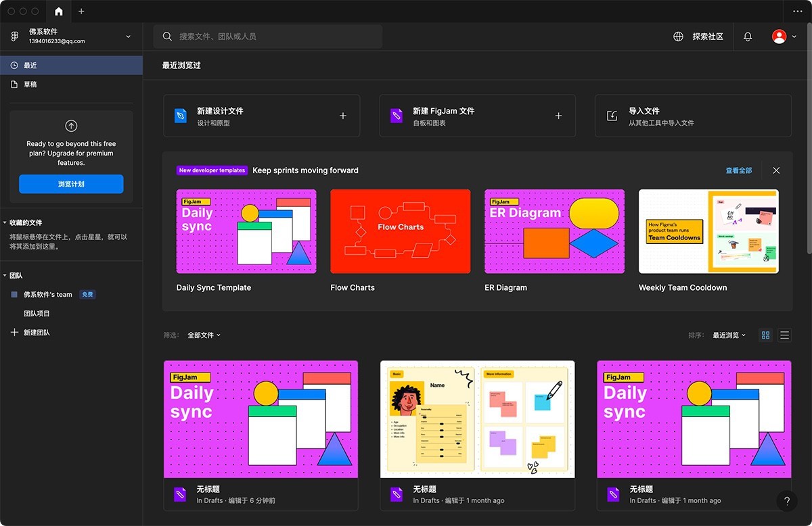
Task: Click the 浏览计划 upgrade button
Action: [x=71, y=184]
